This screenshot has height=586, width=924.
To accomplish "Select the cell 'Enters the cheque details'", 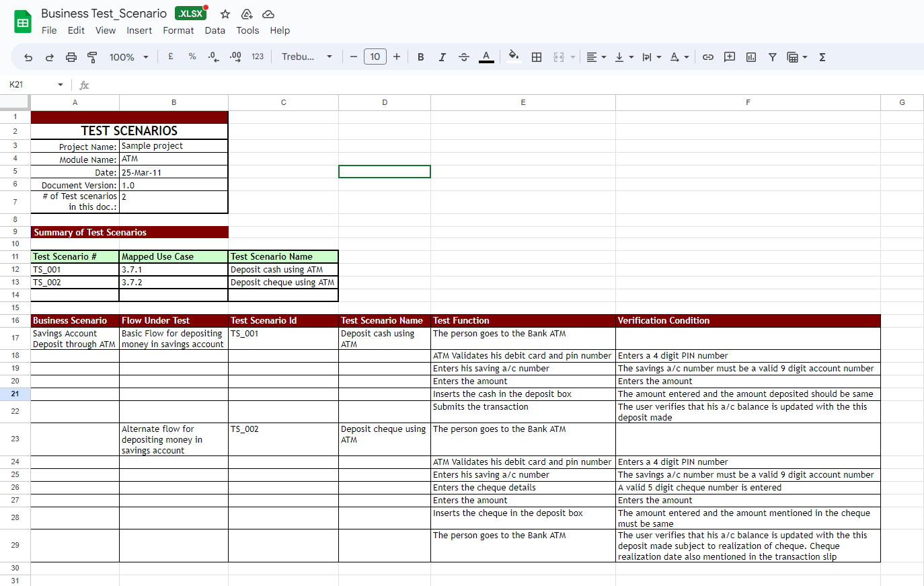I will (523, 487).
